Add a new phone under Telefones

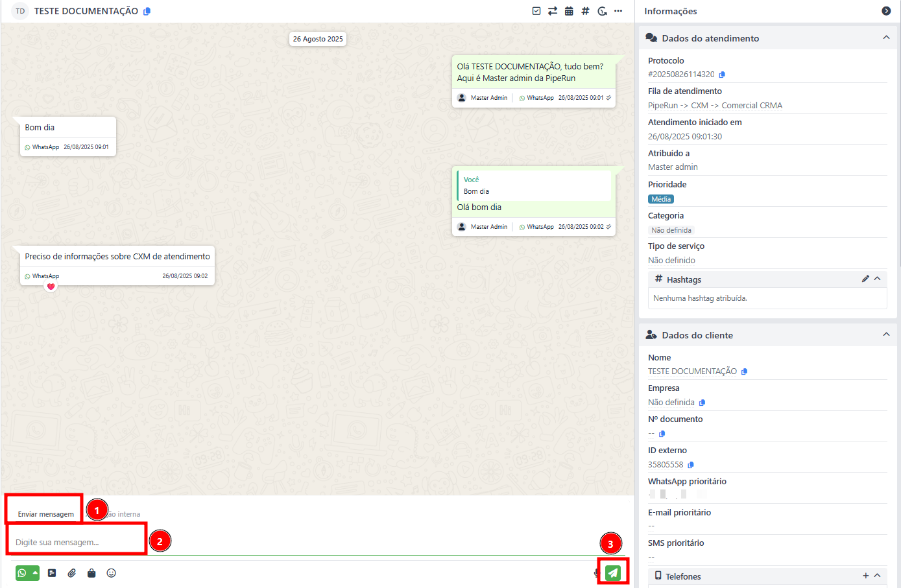click(865, 576)
